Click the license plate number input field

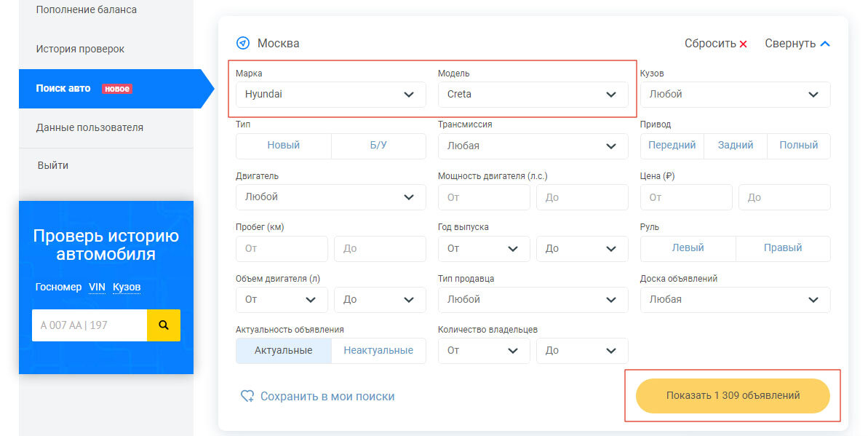pos(89,325)
